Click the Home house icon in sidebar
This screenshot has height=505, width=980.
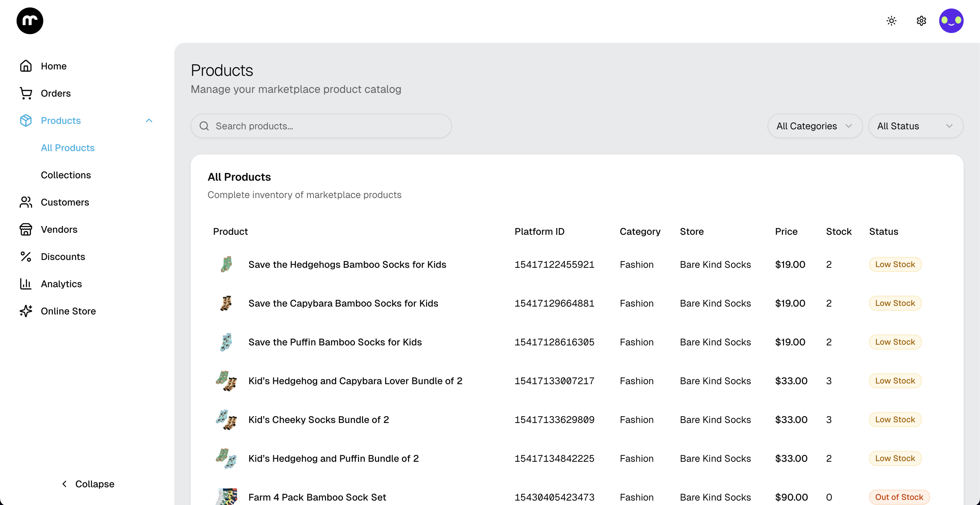tap(26, 66)
